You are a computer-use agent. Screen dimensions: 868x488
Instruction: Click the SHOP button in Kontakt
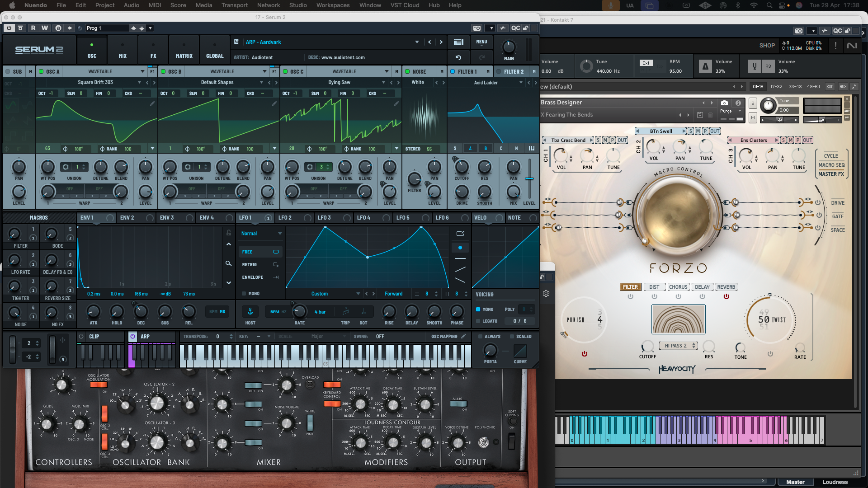tap(767, 45)
